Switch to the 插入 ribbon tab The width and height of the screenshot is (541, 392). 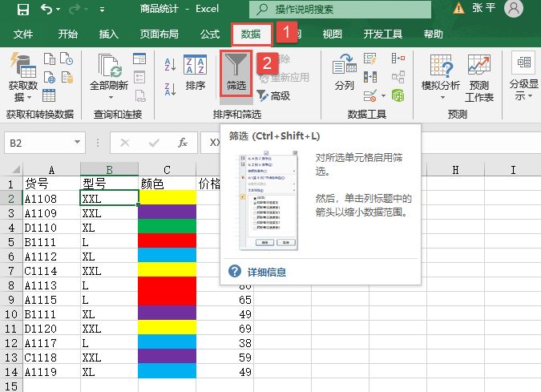coord(109,34)
